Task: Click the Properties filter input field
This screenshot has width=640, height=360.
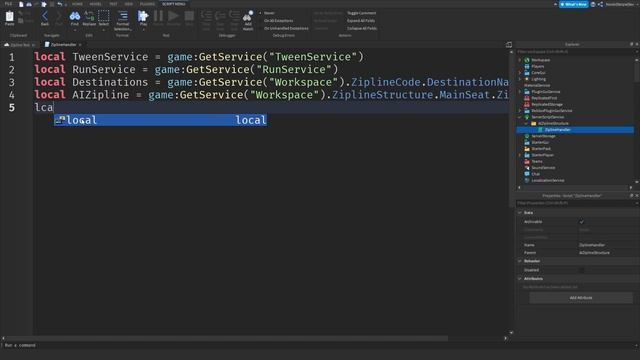Action: coord(575,203)
